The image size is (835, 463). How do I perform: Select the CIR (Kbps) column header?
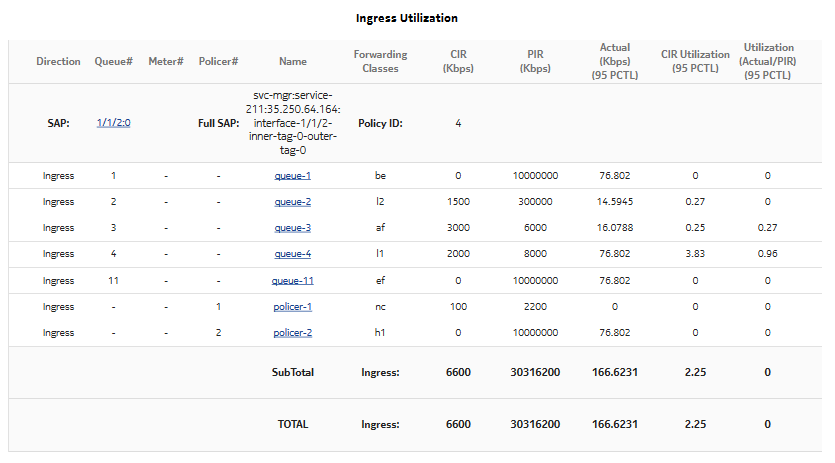(x=458, y=62)
